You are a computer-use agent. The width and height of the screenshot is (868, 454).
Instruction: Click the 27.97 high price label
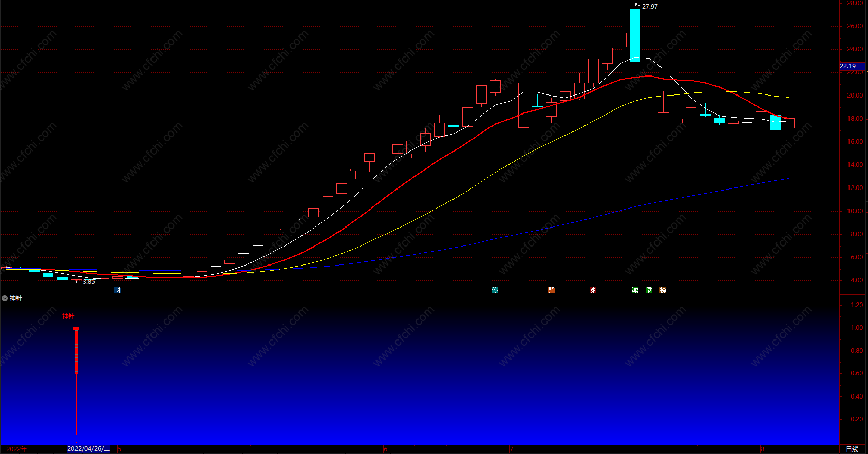coord(650,7)
